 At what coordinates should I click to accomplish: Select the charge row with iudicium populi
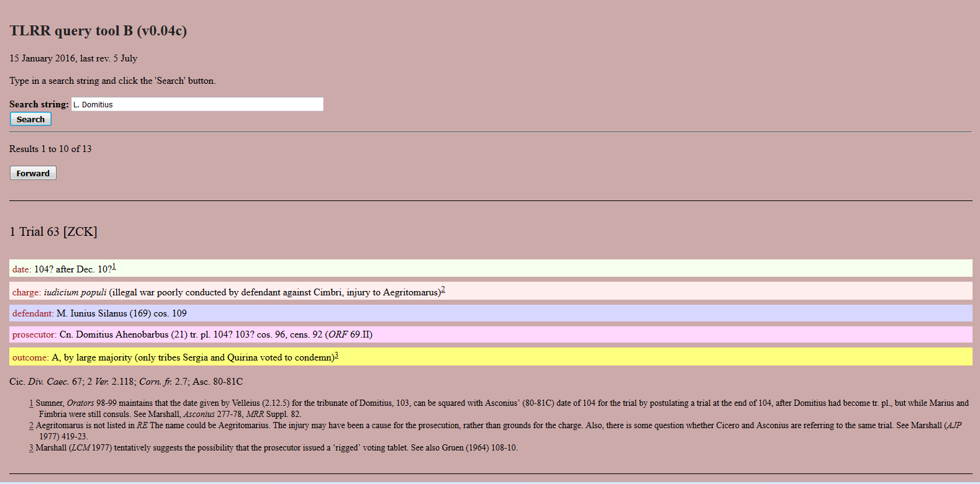click(x=491, y=292)
